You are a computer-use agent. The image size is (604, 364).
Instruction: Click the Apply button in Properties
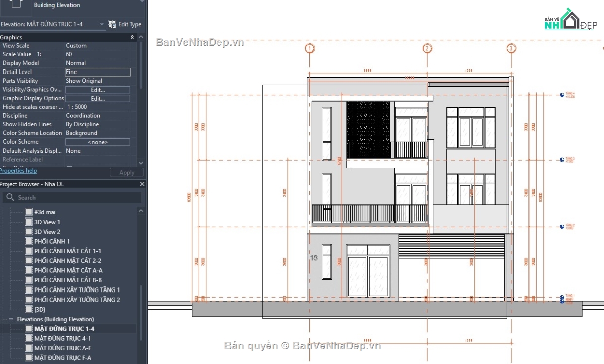126,172
